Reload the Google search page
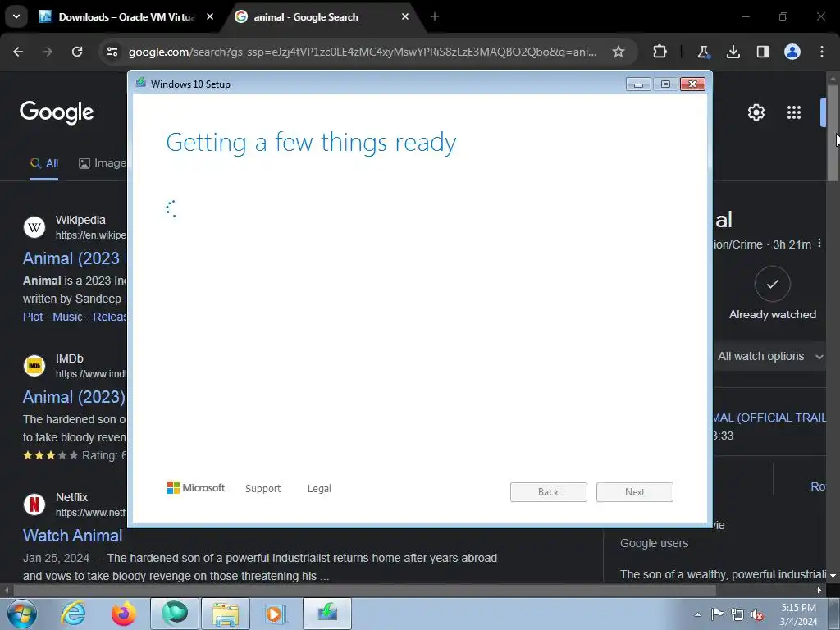 coord(77,52)
